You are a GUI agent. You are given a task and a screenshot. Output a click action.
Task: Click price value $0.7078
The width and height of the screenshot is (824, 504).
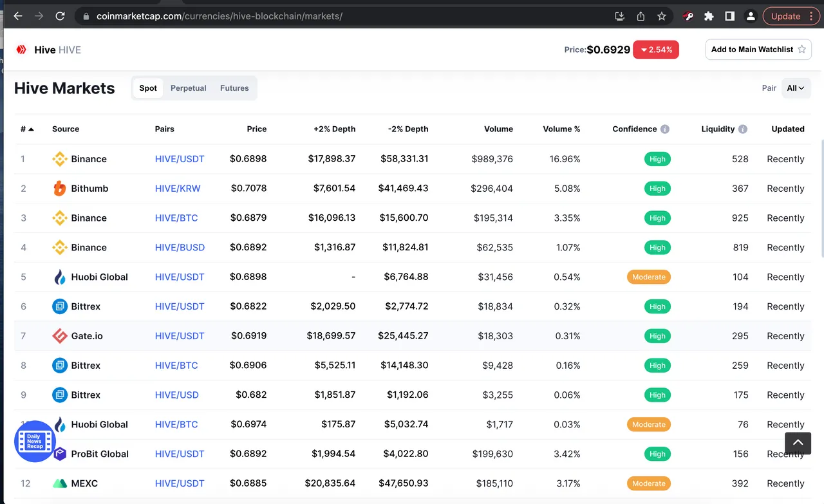tap(248, 189)
